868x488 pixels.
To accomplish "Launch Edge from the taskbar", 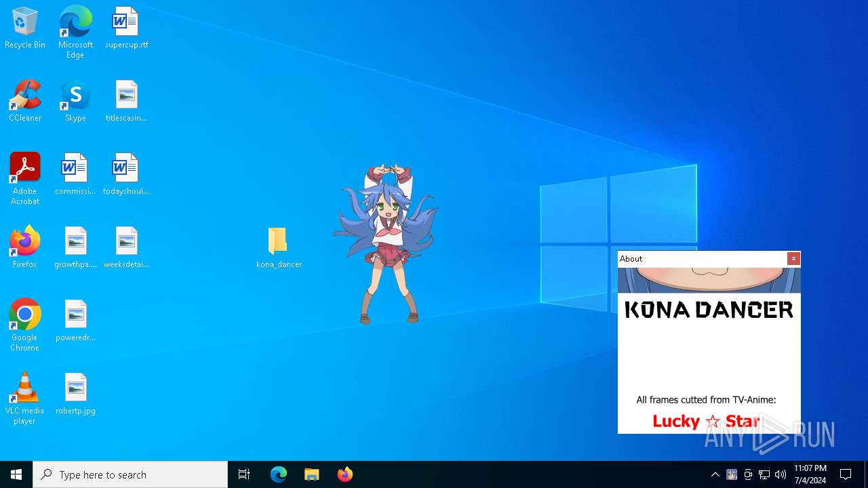I will pos(279,474).
